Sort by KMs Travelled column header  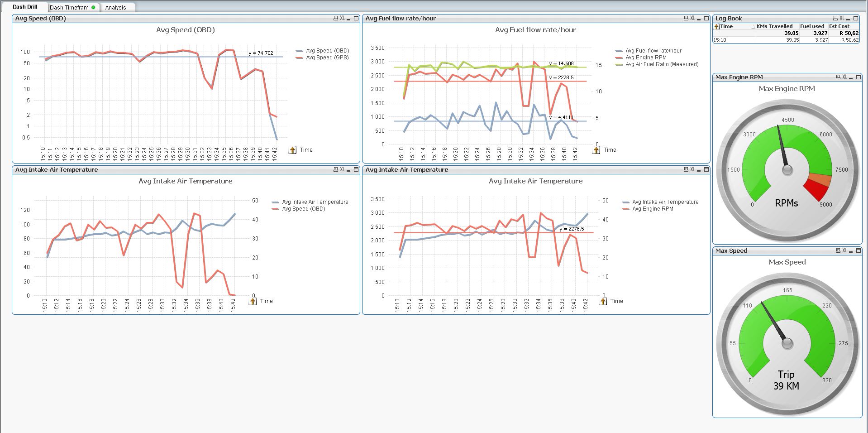click(x=774, y=26)
